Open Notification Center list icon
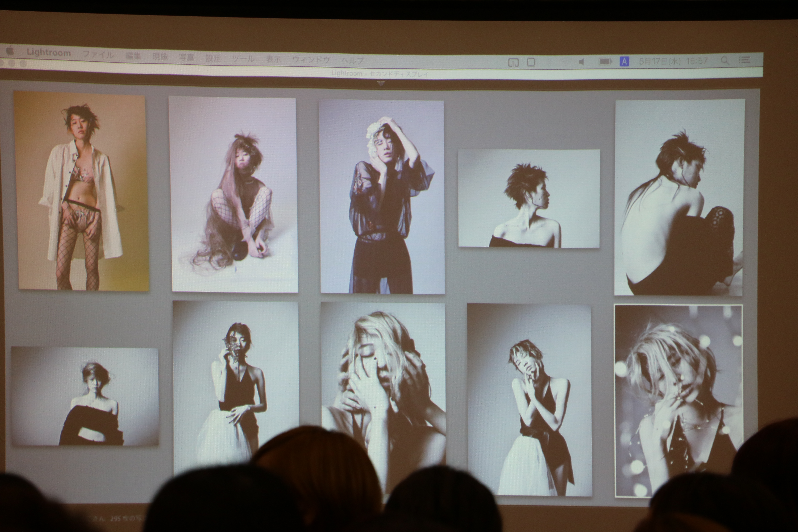Screen dimensions: 798x532 [744, 60]
